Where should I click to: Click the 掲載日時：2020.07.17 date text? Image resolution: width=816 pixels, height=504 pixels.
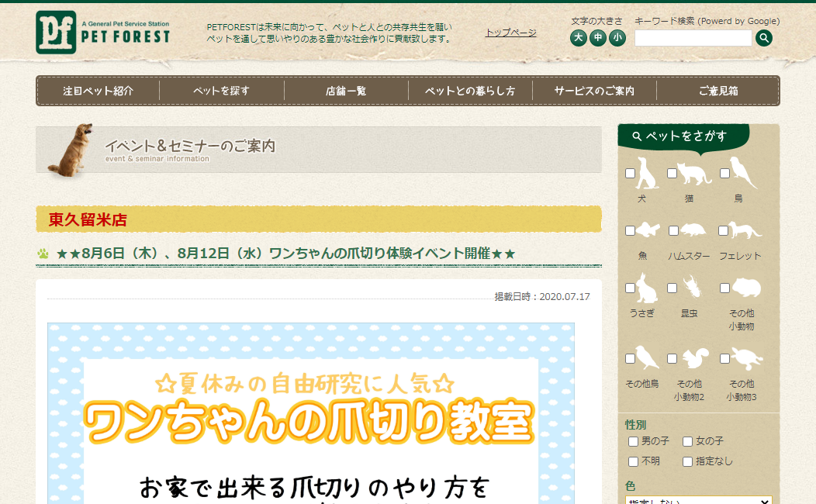(541, 296)
